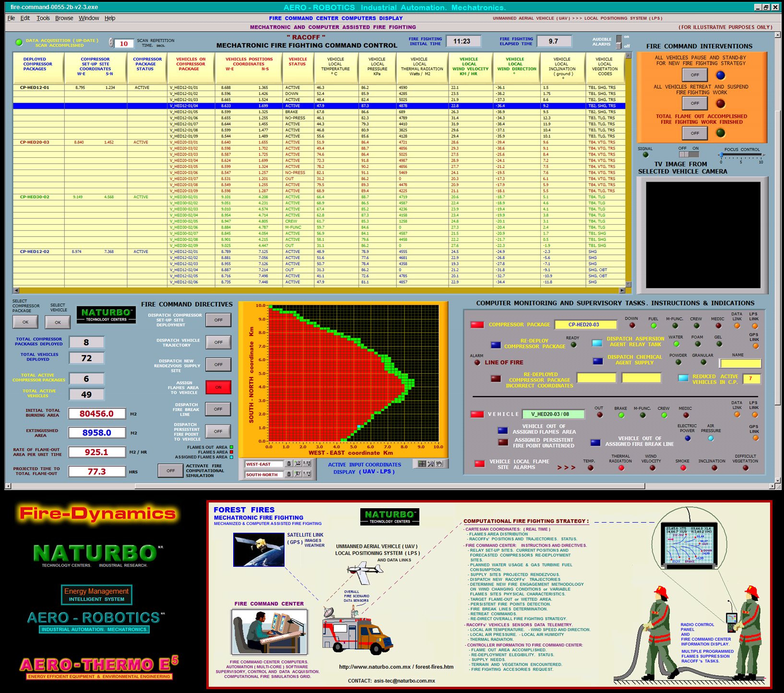The width and height of the screenshot is (784, 693).
Task: Toggle the West-East axis scale lock icon
Action: pos(289,464)
